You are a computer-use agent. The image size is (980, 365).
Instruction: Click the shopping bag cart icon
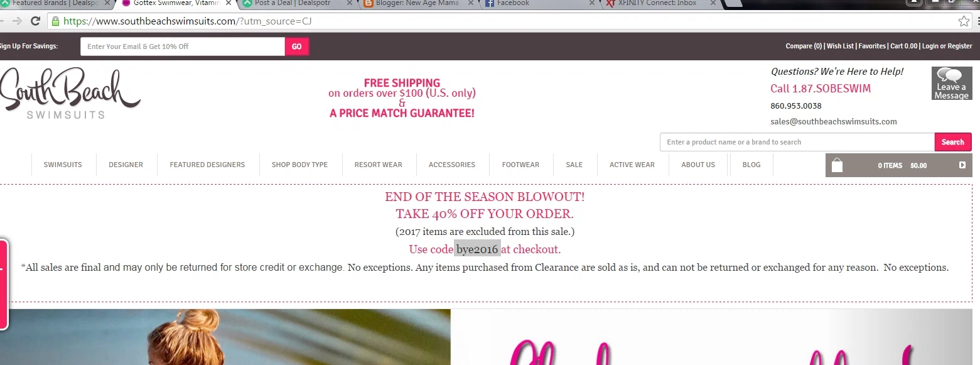pyautogui.click(x=837, y=165)
